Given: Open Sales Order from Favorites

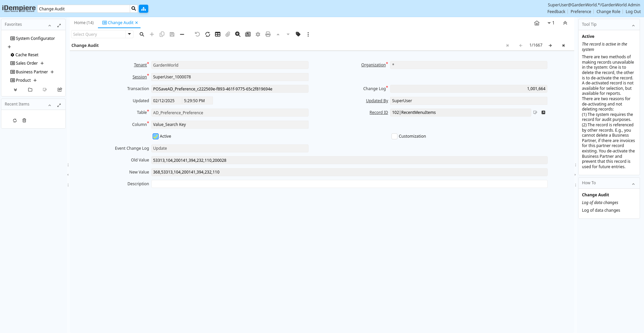Looking at the screenshot, I should [27, 63].
